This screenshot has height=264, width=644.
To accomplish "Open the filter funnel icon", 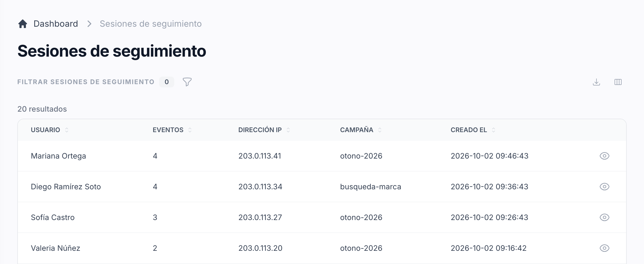I will tap(187, 82).
